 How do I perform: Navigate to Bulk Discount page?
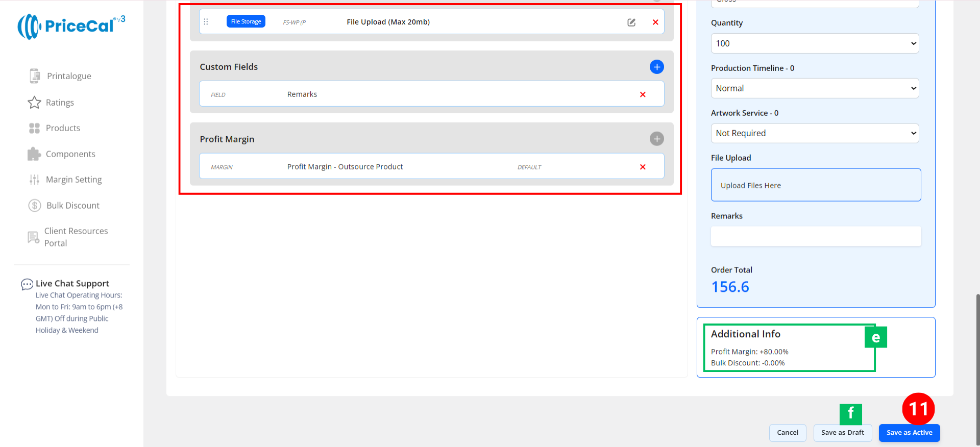coord(72,206)
